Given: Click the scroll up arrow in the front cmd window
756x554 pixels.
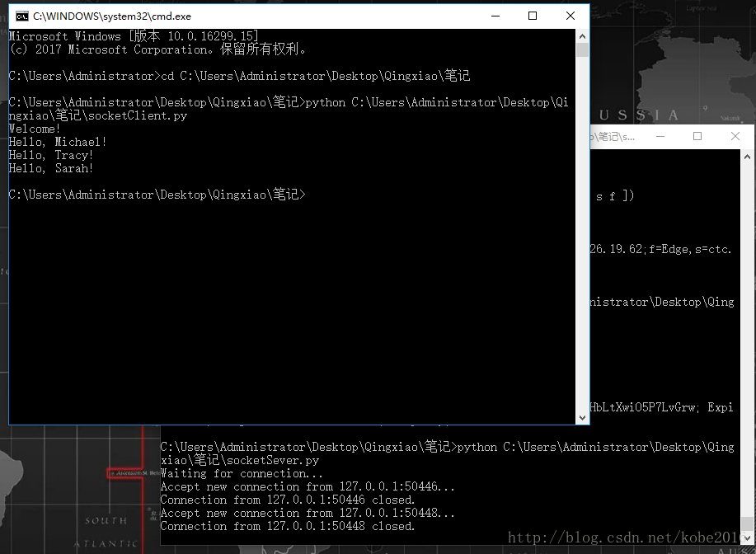Looking at the screenshot, I should (x=582, y=36).
